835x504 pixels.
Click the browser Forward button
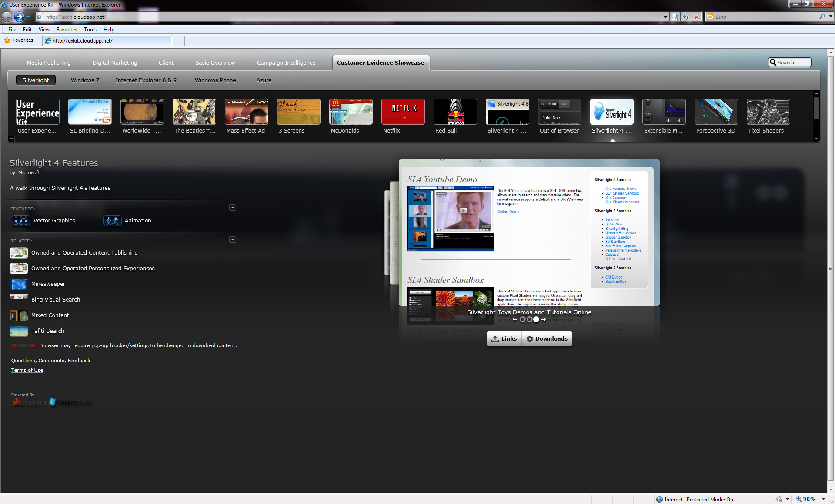19,17
